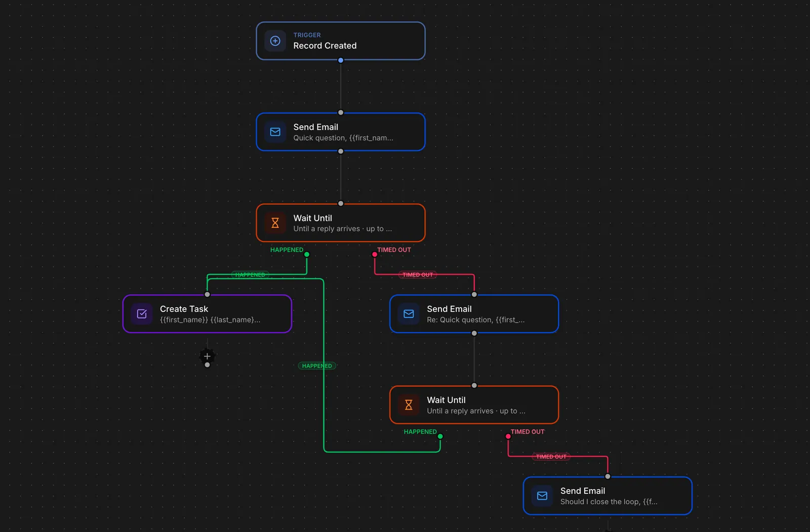Screen dimensions: 810x532
Task: Add a step below the Create Task node
Action: click(207, 356)
